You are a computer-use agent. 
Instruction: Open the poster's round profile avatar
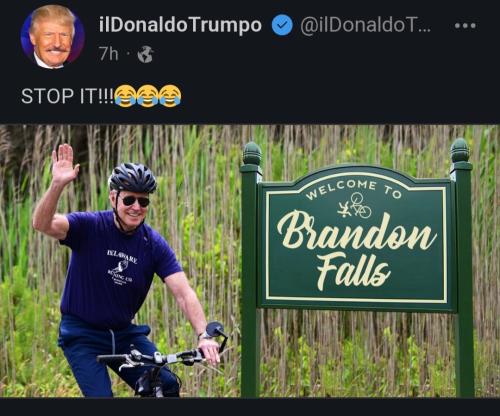tap(53, 37)
